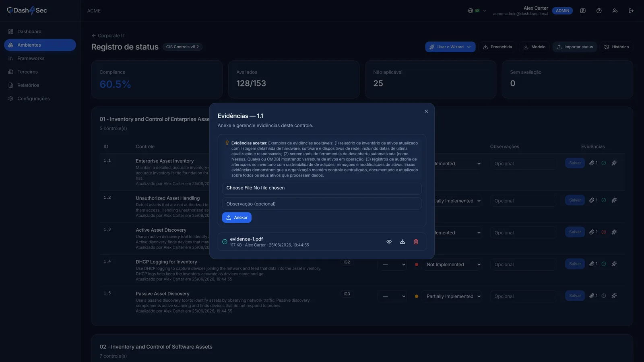Focus the Observação (opcional) field in the dialog
The image size is (644, 362).
coord(322,204)
